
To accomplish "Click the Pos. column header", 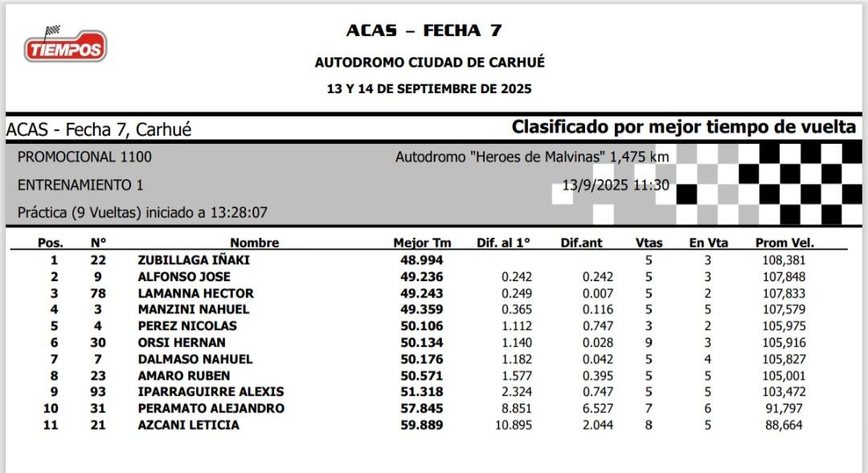I will click(51, 243).
